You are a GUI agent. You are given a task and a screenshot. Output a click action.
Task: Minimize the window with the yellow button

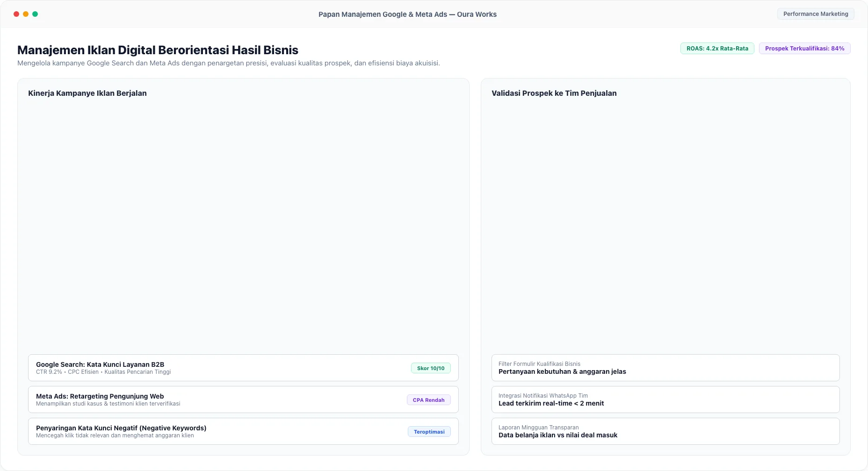coord(26,14)
